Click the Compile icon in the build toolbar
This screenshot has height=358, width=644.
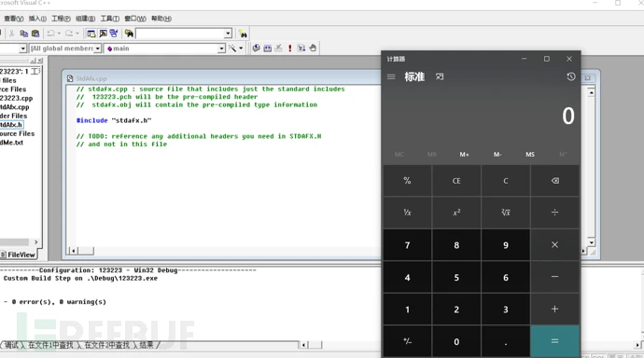click(256, 48)
